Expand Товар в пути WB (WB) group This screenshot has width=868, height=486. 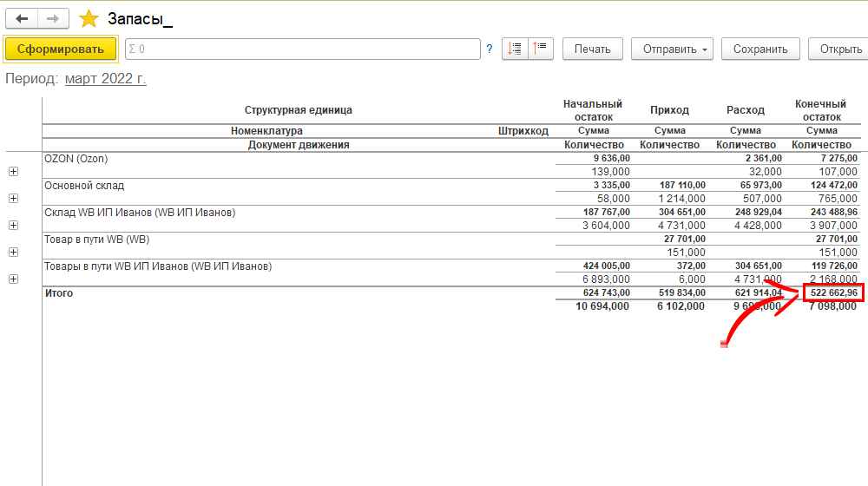tap(13, 253)
